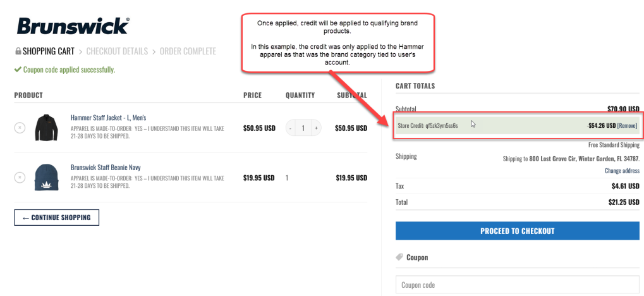Open Brunswick Staff Beanie Navy link
Viewport: 644px width, 296px height.
(x=106, y=168)
